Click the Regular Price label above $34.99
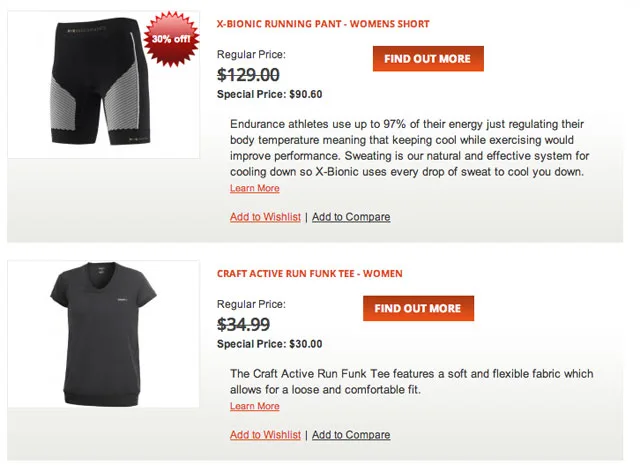The height and width of the screenshot is (465, 640). point(251,304)
